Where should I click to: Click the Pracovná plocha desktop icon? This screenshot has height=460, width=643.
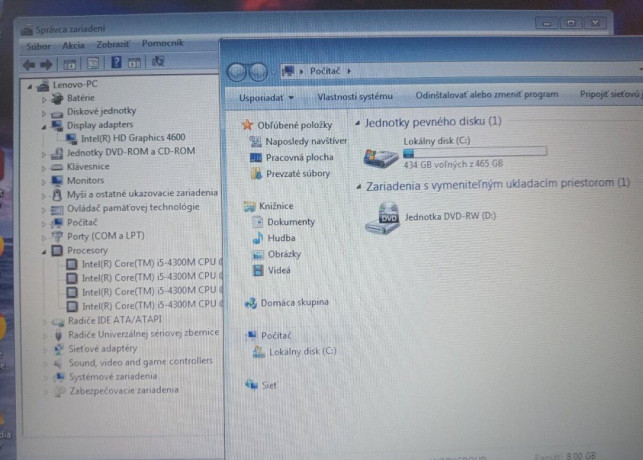tap(255, 157)
